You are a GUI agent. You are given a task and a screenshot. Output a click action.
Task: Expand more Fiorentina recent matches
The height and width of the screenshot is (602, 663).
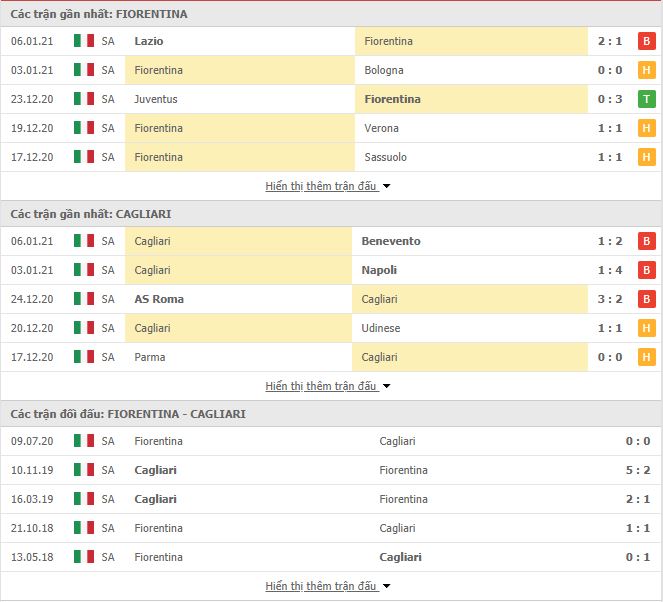click(x=328, y=186)
